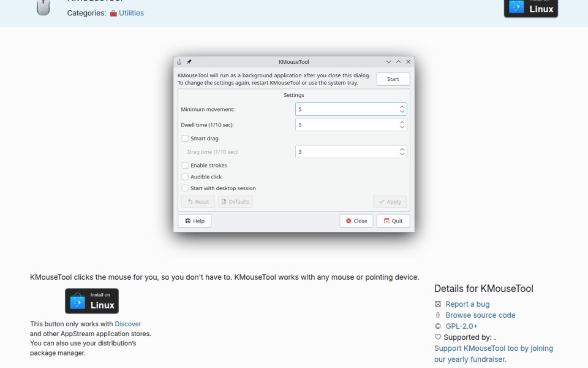
Task: Click the top-right Install on Linux badge
Action: point(530,8)
